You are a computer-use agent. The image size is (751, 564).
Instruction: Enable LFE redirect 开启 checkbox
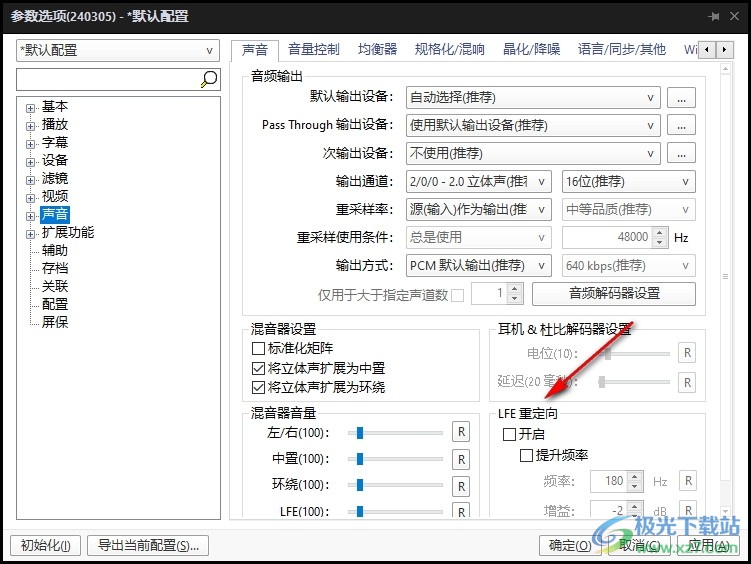coord(509,434)
